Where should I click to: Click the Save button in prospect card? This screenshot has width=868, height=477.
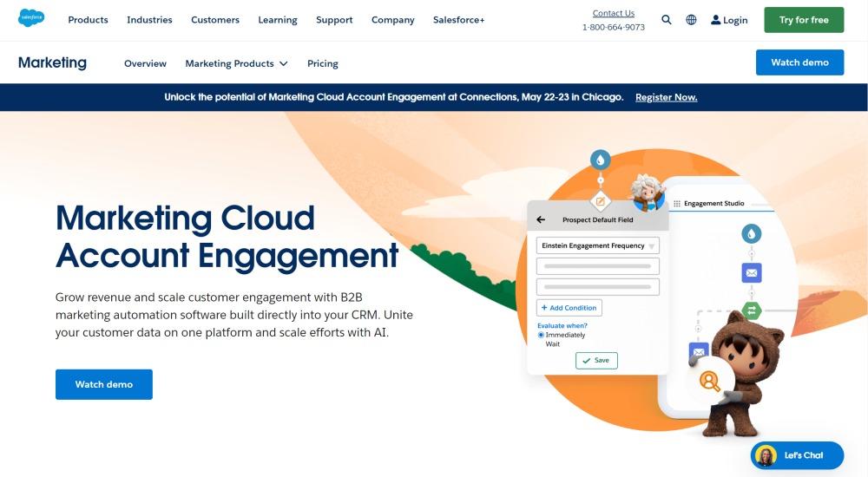coord(596,360)
